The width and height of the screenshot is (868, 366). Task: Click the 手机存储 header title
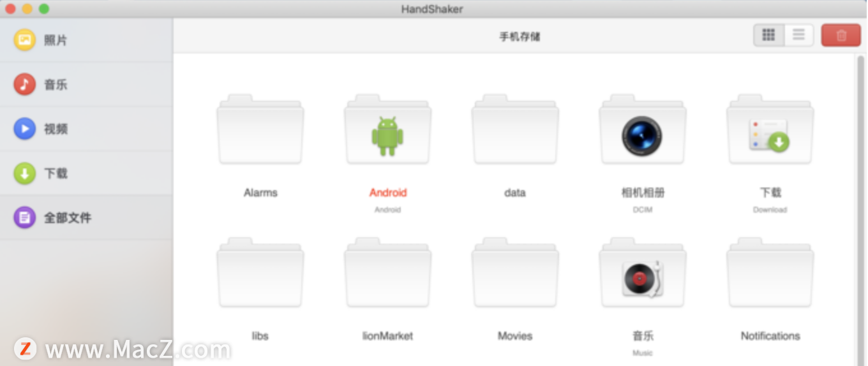[x=520, y=36]
